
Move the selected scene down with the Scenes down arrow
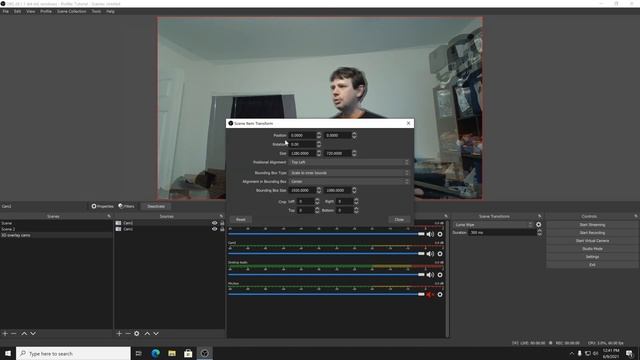33,333
